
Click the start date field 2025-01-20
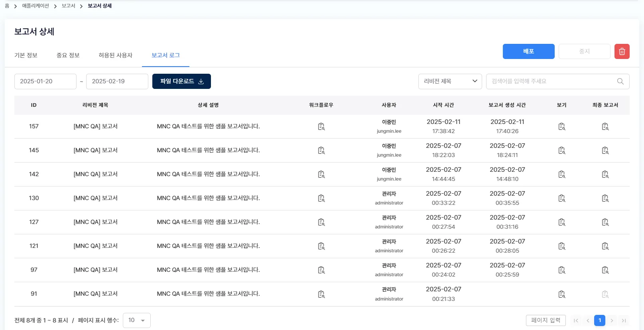point(45,81)
